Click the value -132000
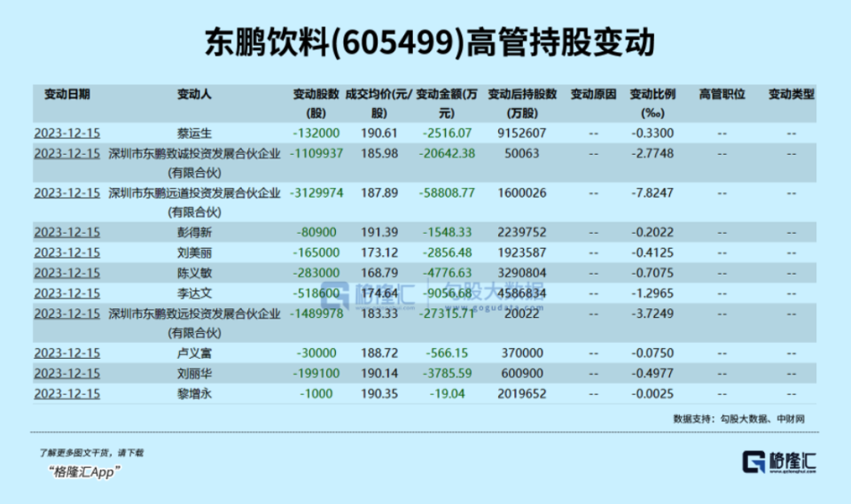 pos(316,134)
